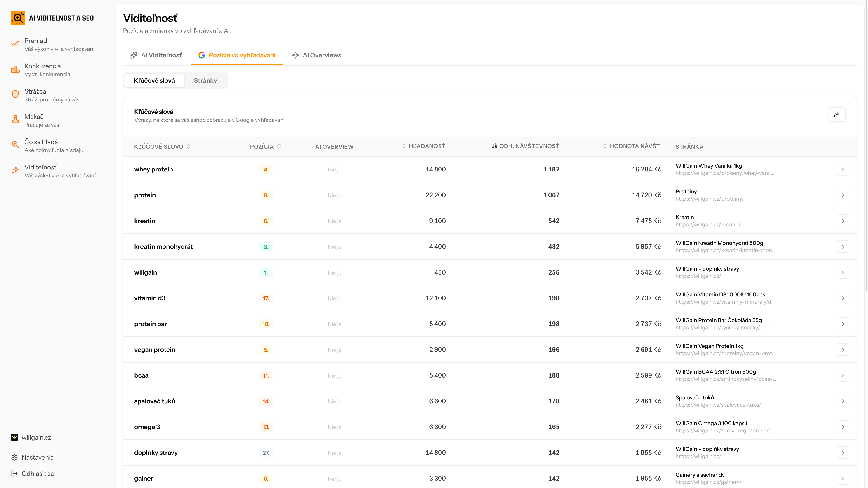Open the willgain.cz site selector
868x488 pixels.
(x=31, y=437)
